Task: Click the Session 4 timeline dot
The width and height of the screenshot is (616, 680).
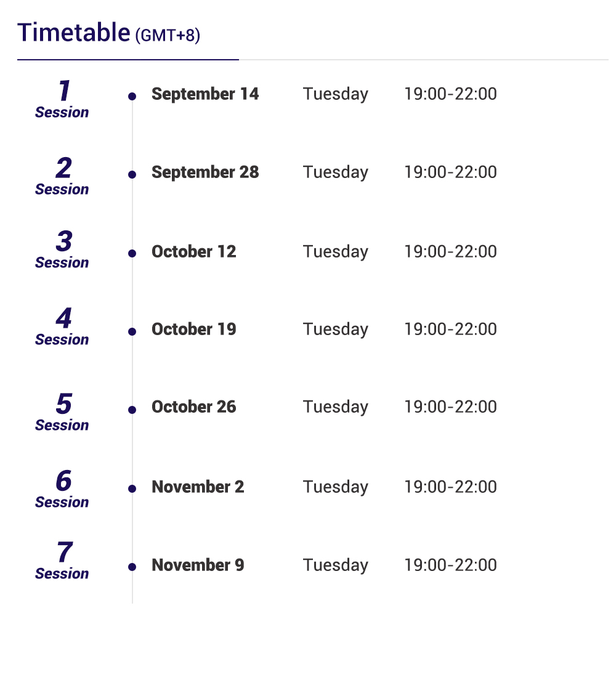Action: pyautogui.click(x=132, y=331)
